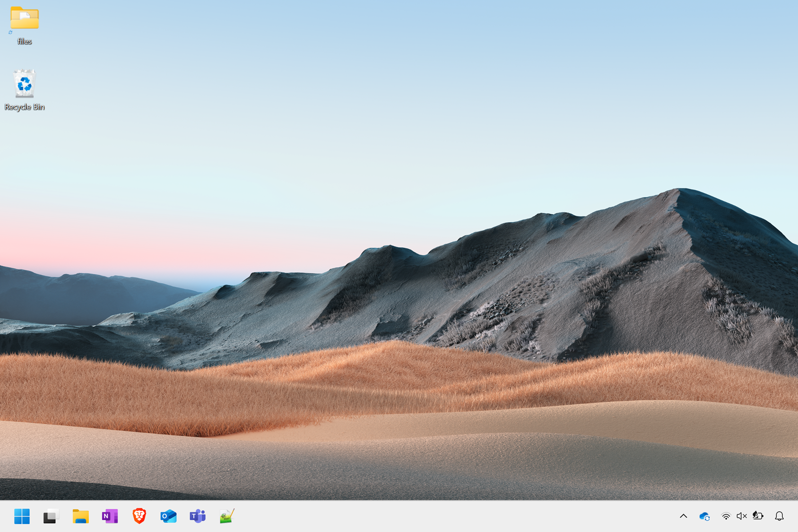Select the Recycle Bin desktop icon
Screen dimensions: 798x532
25,84
